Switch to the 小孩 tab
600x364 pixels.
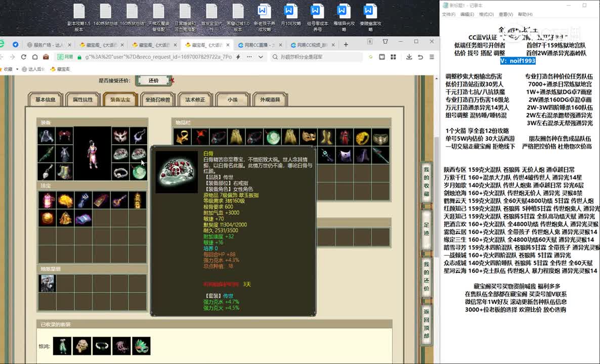pos(233,100)
